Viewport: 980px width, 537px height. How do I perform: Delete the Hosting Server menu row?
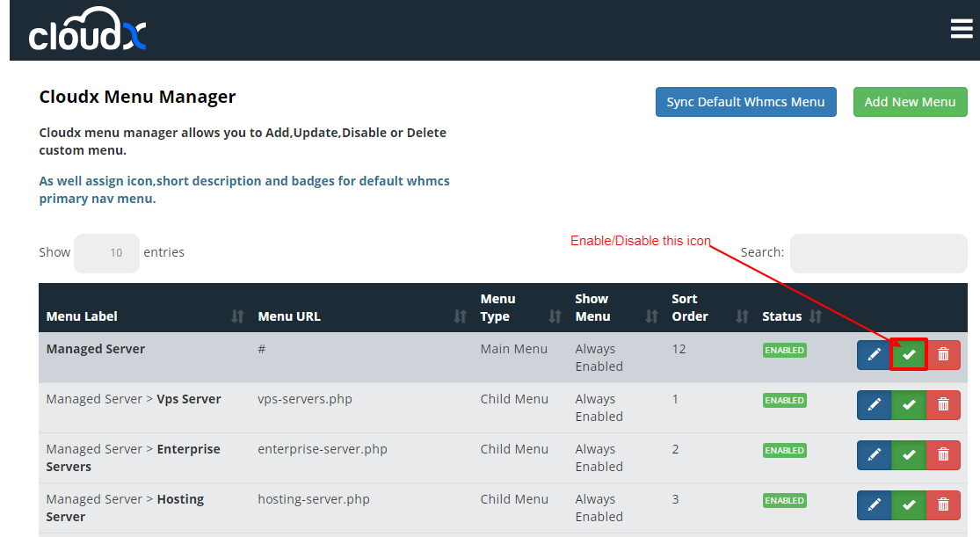coord(943,505)
